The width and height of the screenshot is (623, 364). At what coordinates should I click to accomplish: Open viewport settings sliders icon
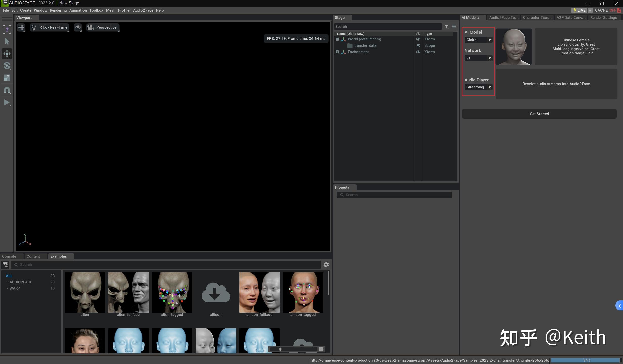(21, 27)
